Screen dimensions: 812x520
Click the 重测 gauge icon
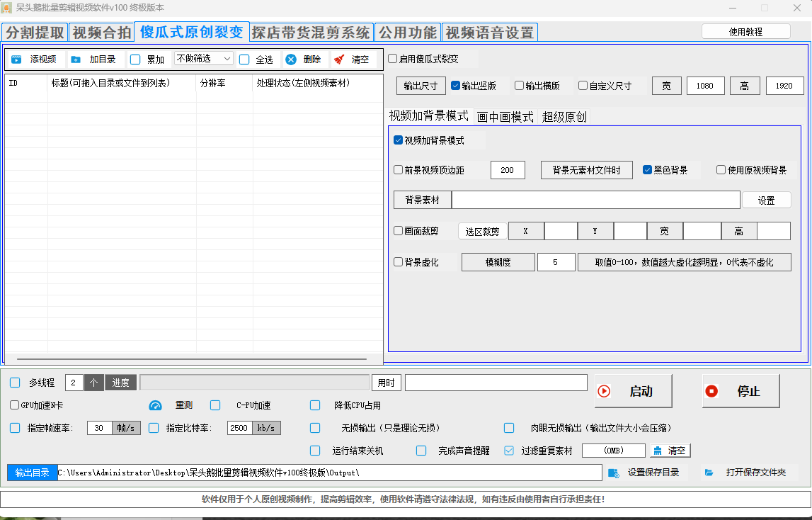pos(156,406)
